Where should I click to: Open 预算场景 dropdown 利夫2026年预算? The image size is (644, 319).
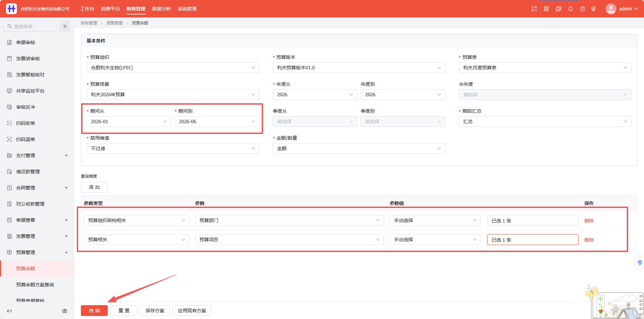point(173,95)
